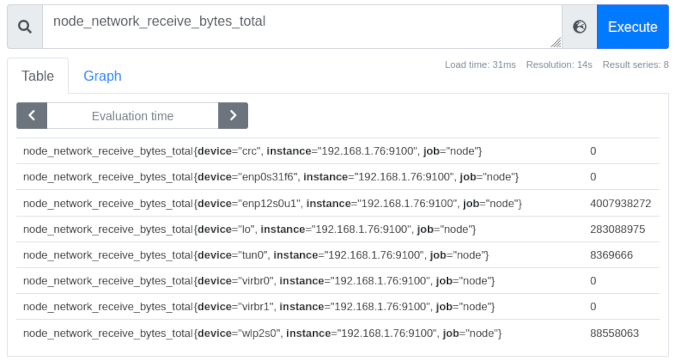The height and width of the screenshot is (361, 675).
Task: Click the Resolution: 14s text
Action: [559, 65]
